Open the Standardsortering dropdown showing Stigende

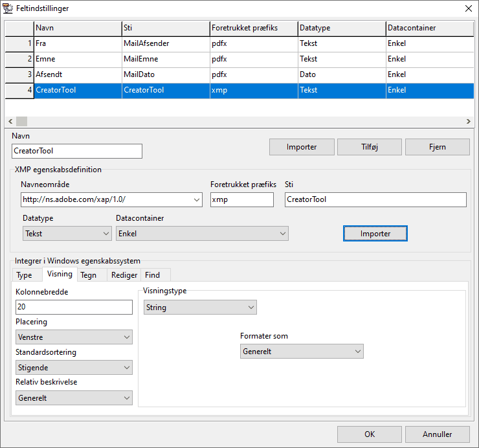tap(74, 367)
